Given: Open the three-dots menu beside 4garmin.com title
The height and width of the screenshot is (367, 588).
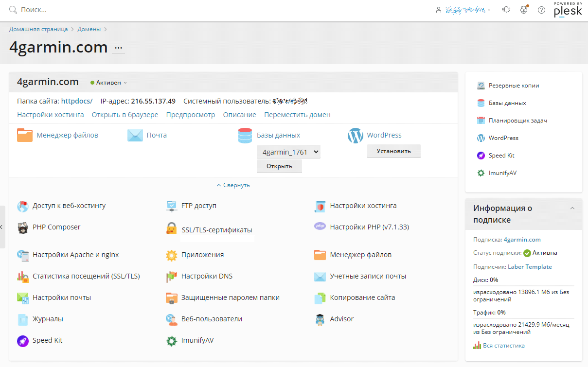Looking at the screenshot, I should (x=119, y=48).
